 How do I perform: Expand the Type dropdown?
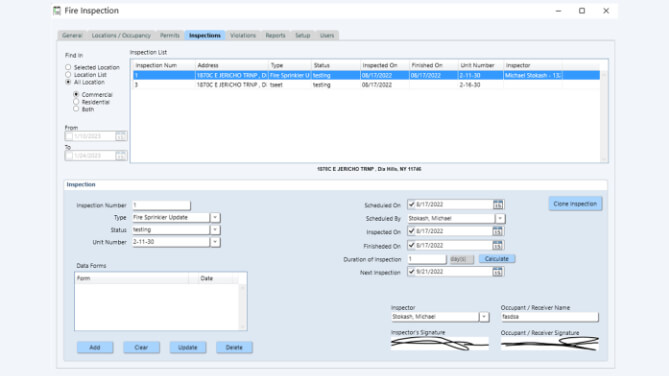pyautogui.click(x=215, y=218)
